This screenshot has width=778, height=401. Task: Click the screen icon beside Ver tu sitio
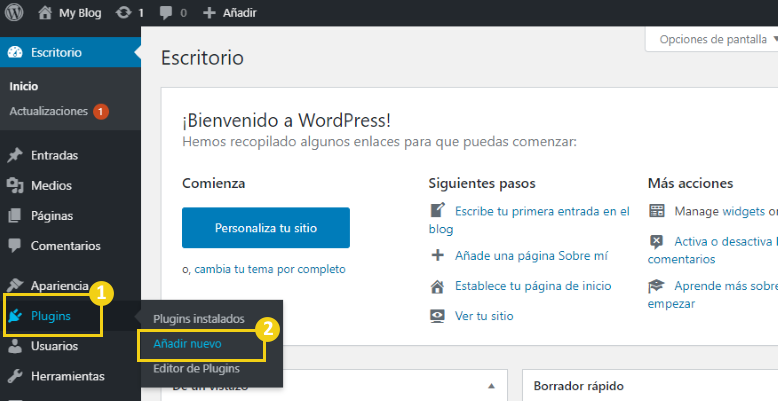click(437, 316)
